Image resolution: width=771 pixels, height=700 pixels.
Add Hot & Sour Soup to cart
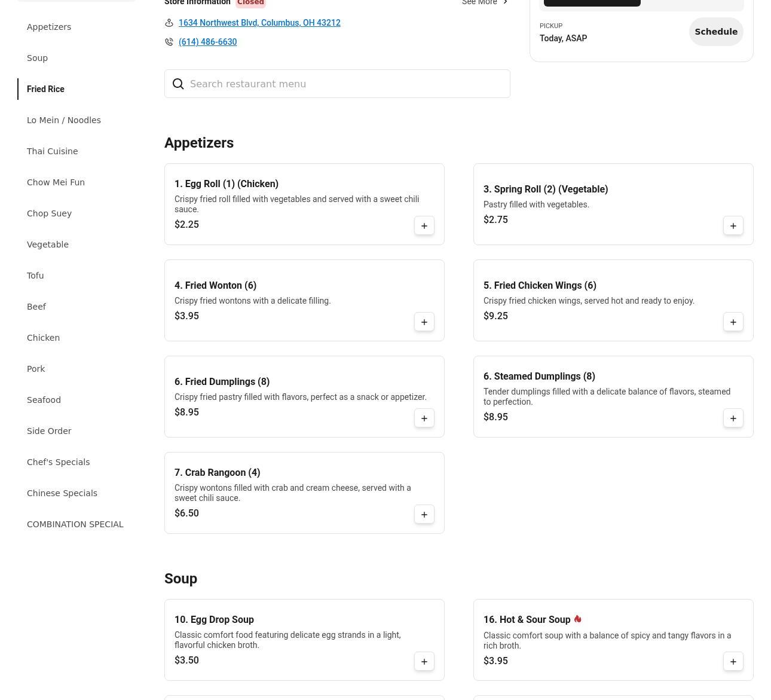(733, 662)
